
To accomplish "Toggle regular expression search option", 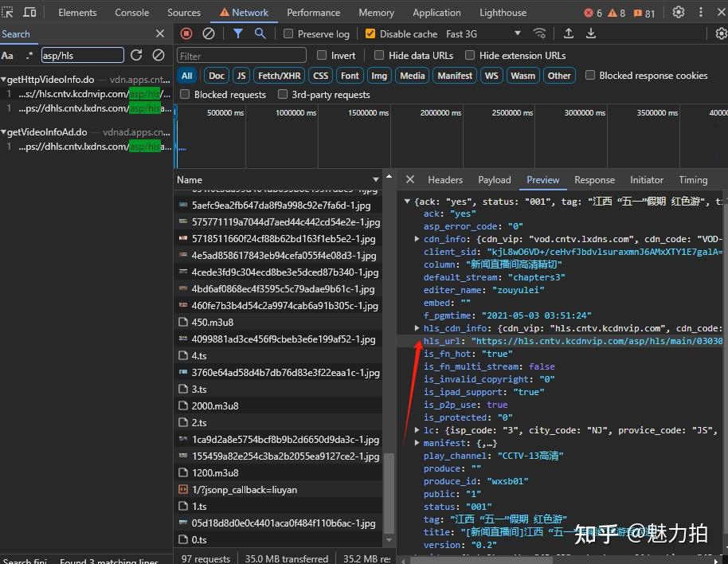I will (x=29, y=56).
